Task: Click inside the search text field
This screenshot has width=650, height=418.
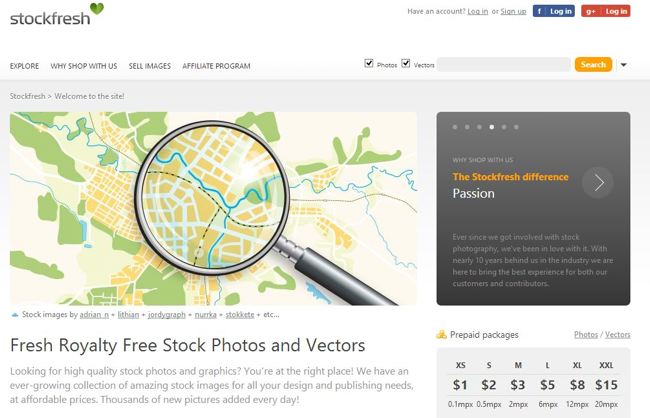Action: pos(503,64)
